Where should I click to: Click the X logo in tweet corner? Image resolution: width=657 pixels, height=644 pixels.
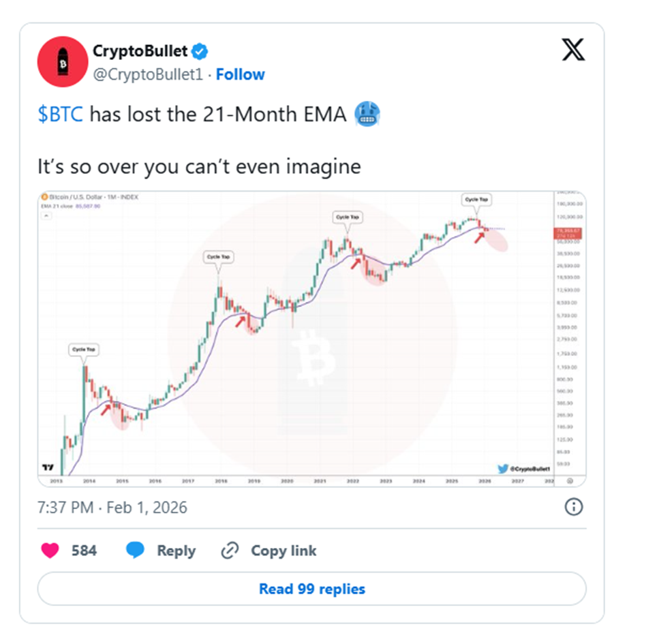click(x=572, y=49)
